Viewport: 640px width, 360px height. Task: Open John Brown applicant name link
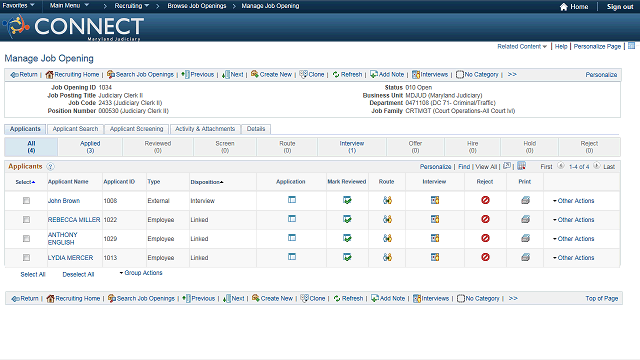coord(64,200)
